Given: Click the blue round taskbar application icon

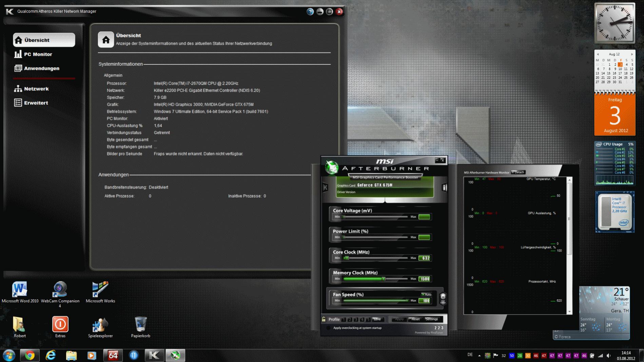Looking at the screenshot, I should [x=134, y=355].
